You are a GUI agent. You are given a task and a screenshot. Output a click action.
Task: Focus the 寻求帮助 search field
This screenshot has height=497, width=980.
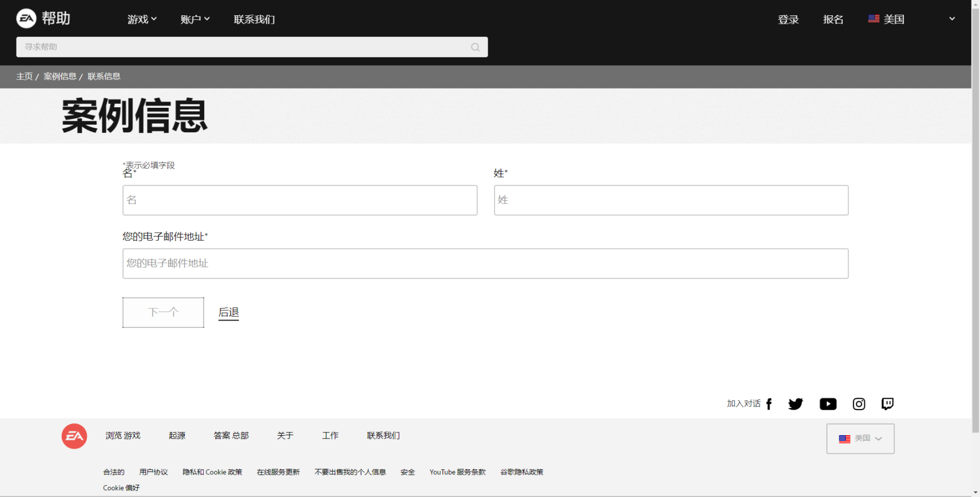click(x=252, y=47)
